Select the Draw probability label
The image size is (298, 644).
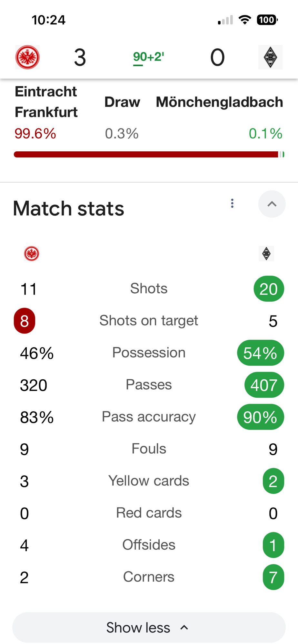[x=122, y=102]
